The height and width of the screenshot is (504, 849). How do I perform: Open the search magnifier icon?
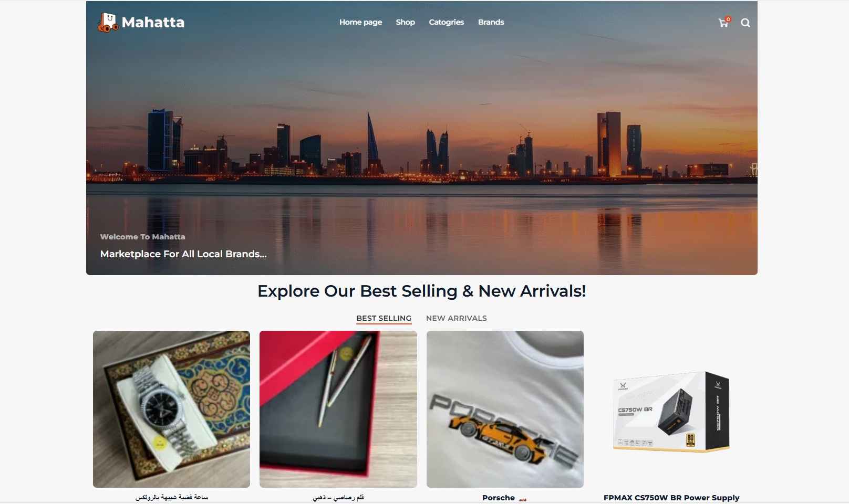[746, 23]
